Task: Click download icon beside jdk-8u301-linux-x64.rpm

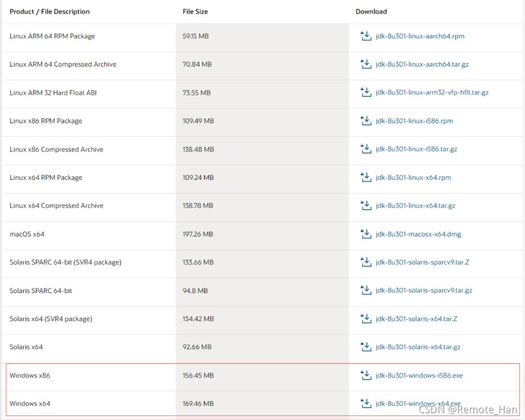Action: click(366, 177)
